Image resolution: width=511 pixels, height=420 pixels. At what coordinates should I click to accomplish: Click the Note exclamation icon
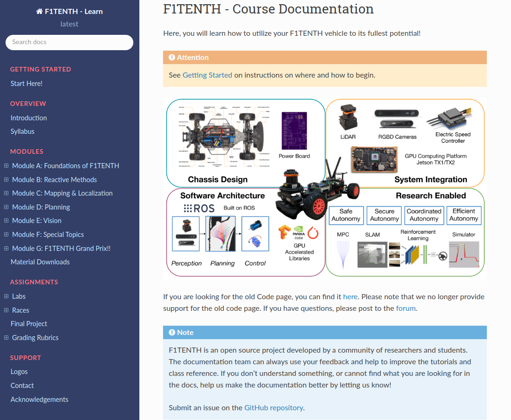click(x=172, y=332)
